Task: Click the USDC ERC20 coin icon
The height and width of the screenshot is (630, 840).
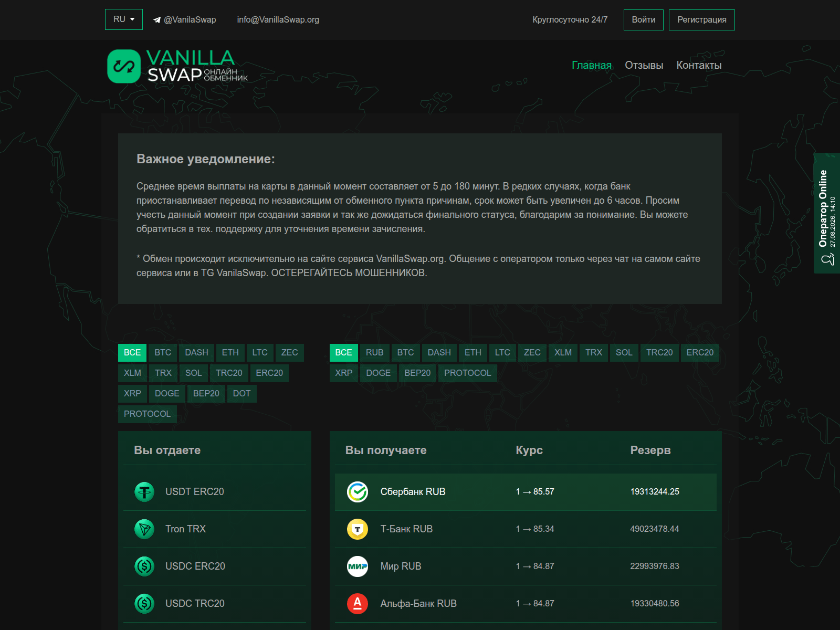Action: (x=144, y=566)
